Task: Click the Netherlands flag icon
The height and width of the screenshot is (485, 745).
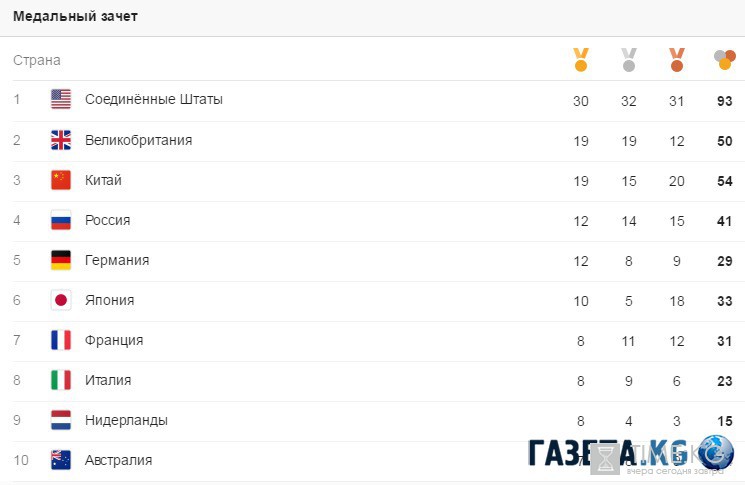Action: [x=61, y=420]
